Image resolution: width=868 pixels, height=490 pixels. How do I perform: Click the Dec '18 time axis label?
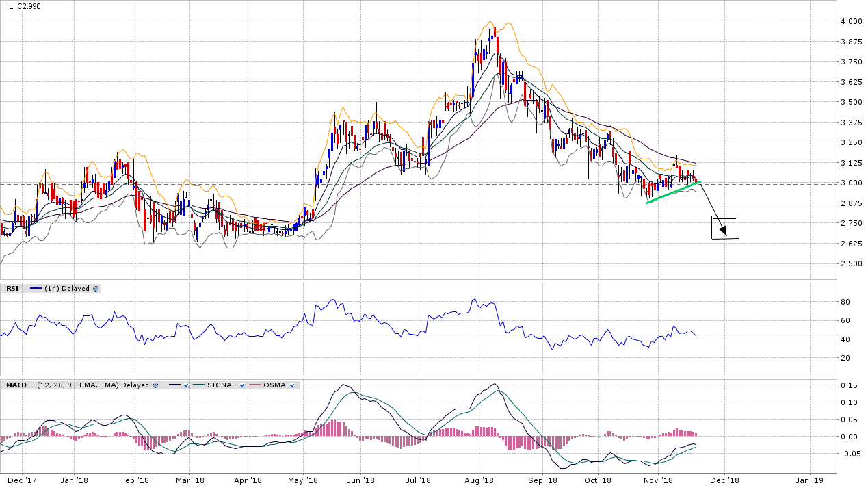pyautogui.click(x=728, y=480)
